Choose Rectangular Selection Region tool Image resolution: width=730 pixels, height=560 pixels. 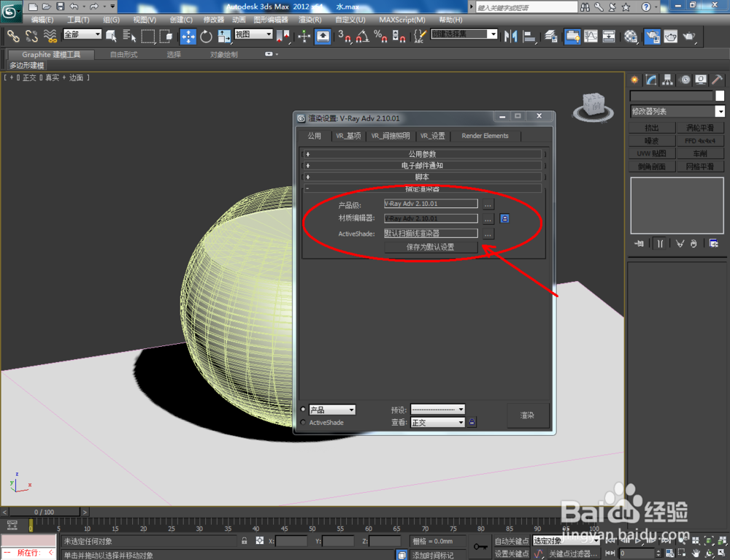[x=148, y=36]
